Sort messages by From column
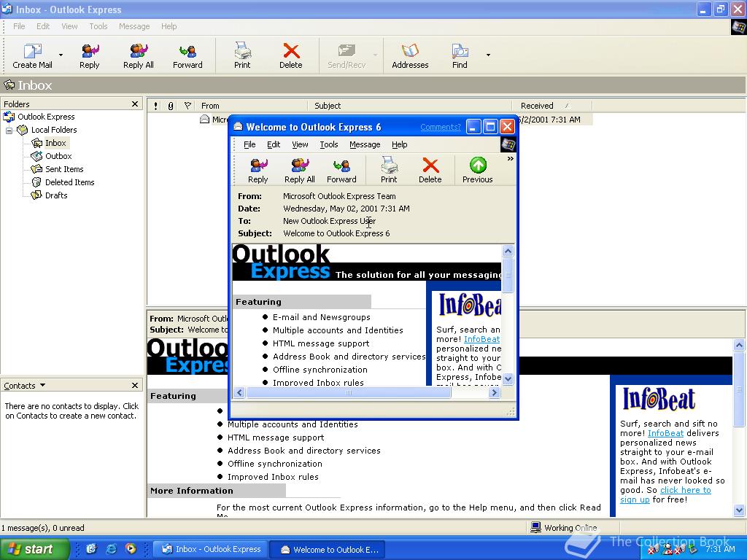The width and height of the screenshot is (747, 560). click(x=252, y=106)
